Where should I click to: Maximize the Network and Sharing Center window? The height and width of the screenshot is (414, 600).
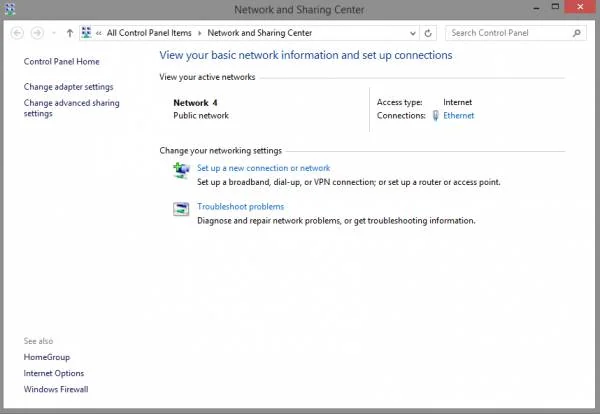point(555,7)
